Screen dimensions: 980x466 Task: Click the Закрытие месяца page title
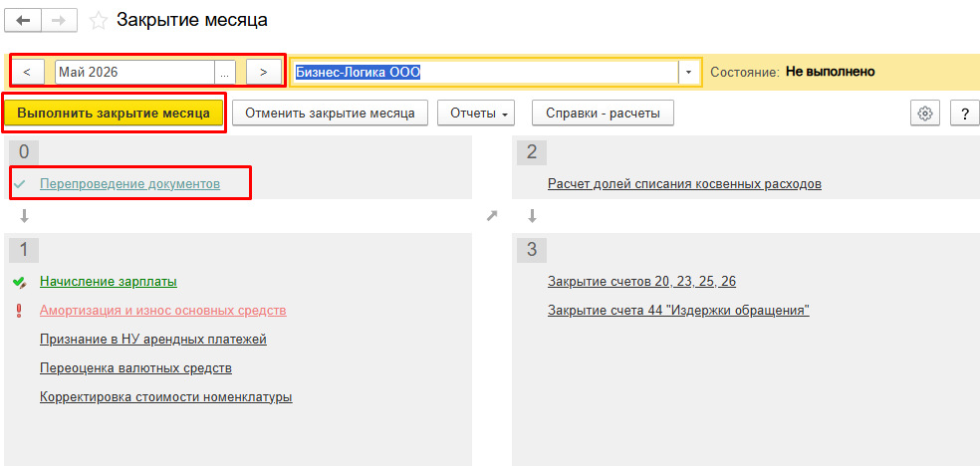click(x=192, y=20)
